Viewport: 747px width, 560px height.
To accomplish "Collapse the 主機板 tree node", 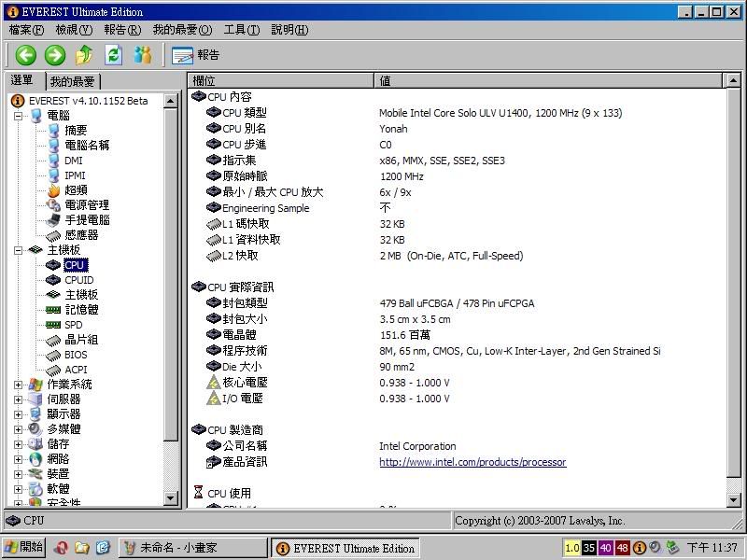I will coord(18,250).
